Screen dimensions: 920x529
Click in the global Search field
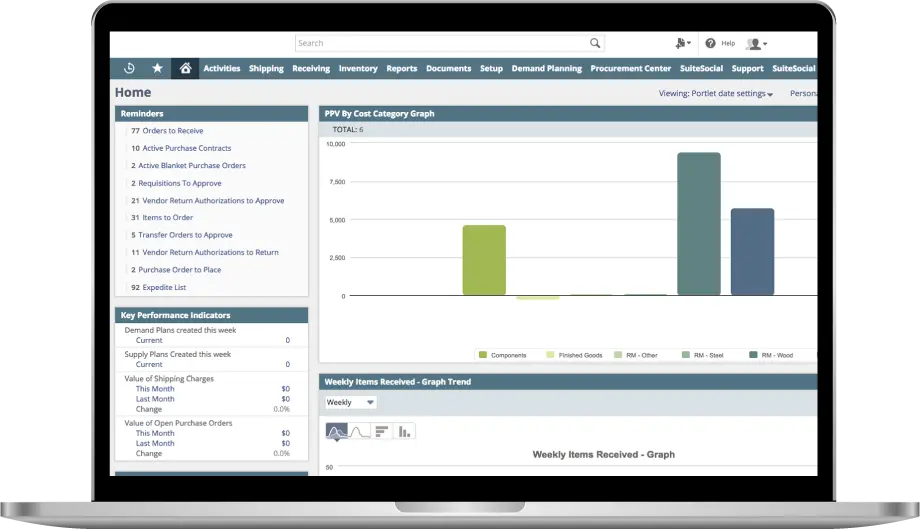(449, 43)
